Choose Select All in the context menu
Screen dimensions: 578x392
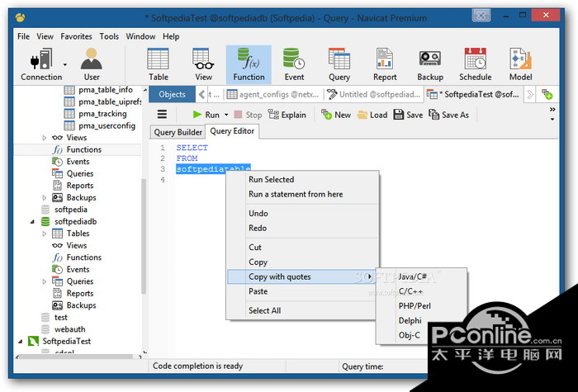pyautogui.click(x=264, y=310)
